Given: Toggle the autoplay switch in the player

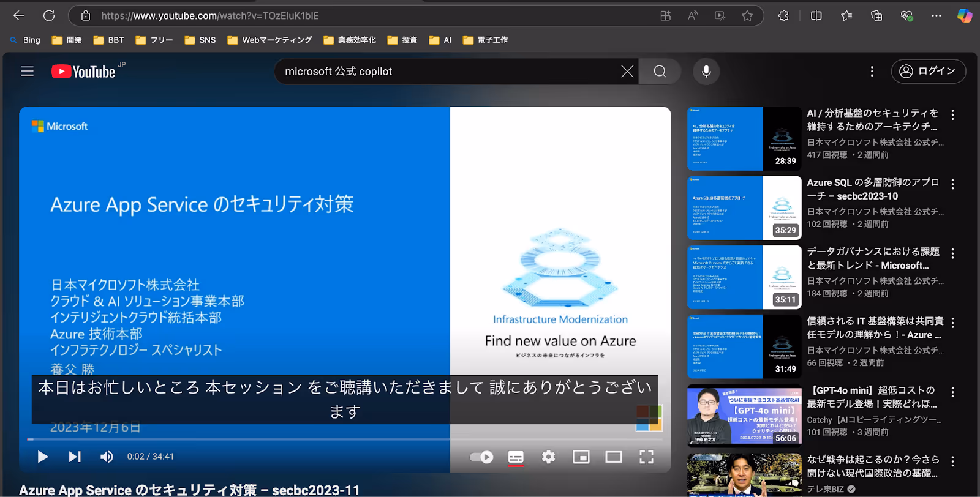Looking at the screenshot, I should click(x=481, y=457).
